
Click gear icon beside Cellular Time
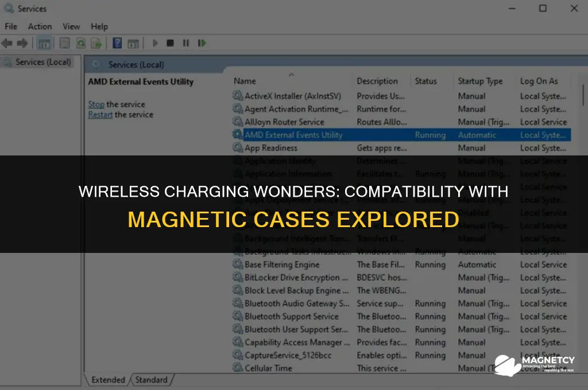click(x=237, y=368)
